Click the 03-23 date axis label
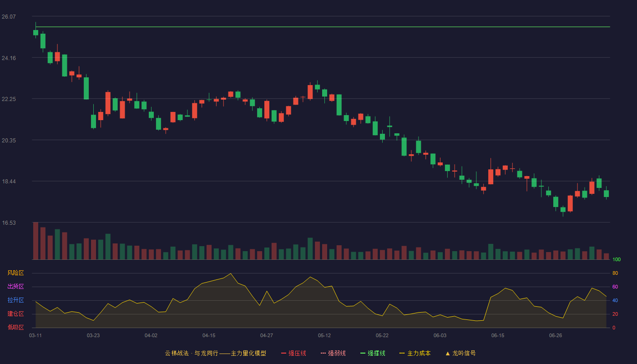This screenshot has height=364, width=637. click(93, 335)
